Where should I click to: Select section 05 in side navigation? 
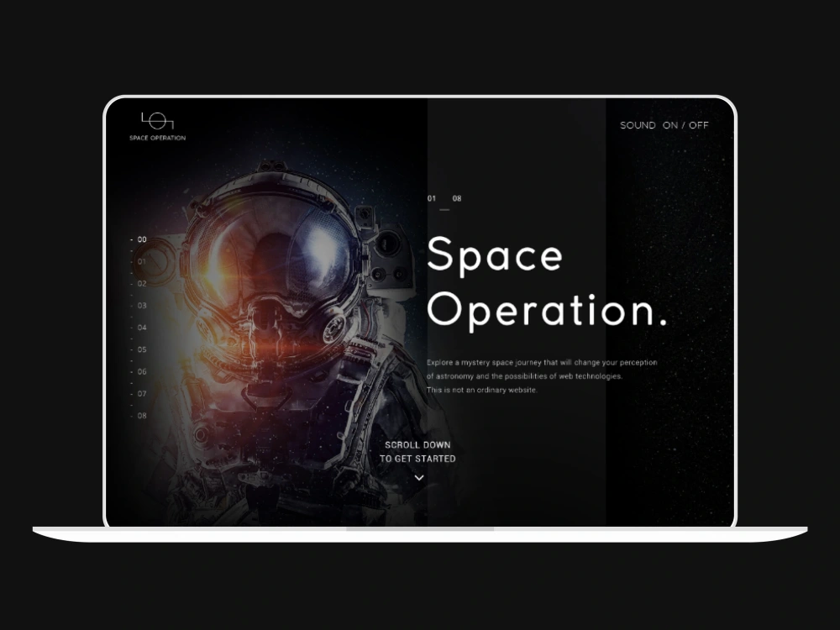tap(141, 349)
